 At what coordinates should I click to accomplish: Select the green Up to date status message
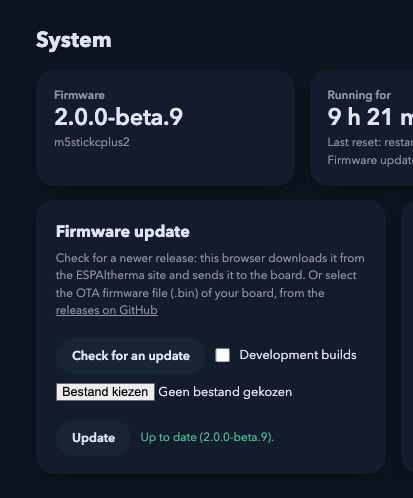click(x=207, y=437)
